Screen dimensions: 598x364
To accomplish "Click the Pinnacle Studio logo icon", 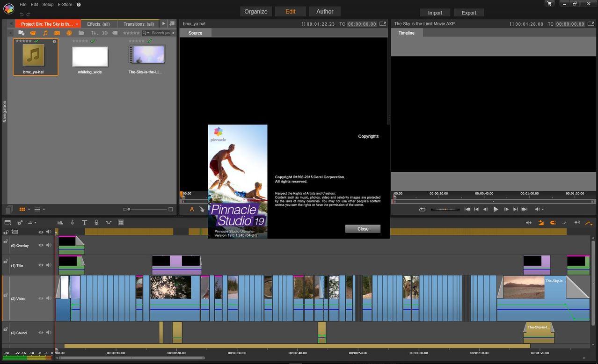I will pyautogui.click(x=8, y=9).
